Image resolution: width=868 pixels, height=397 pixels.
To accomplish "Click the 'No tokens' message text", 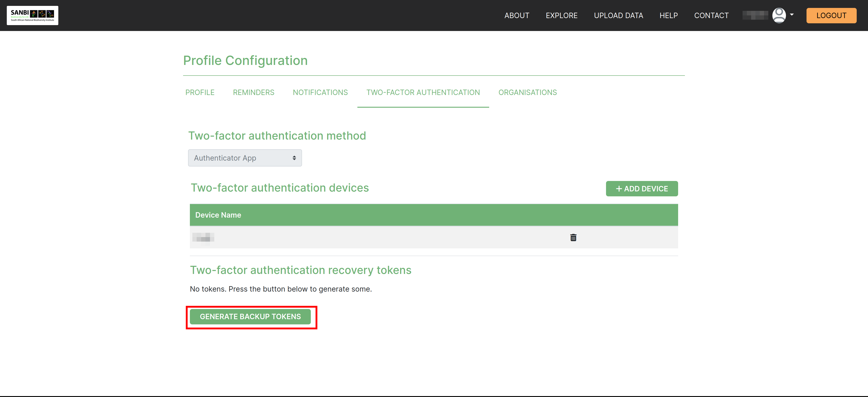I will click(x=281, y=289).
